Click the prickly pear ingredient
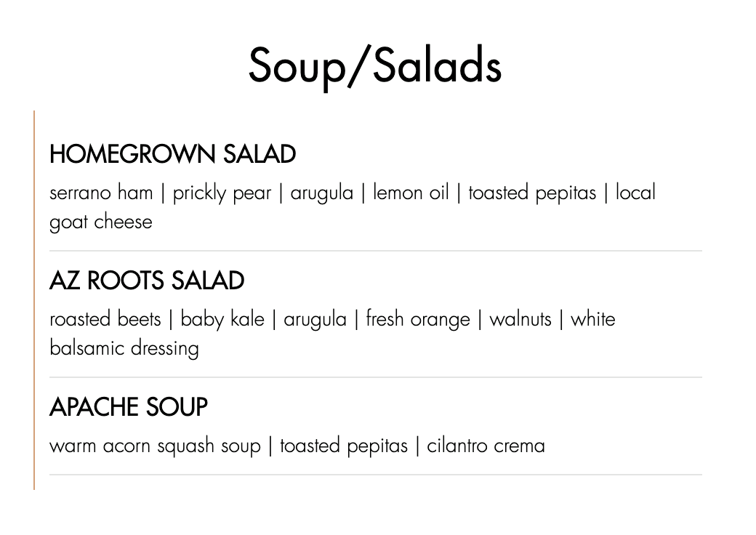Image resolution: width=756 pixels, height=535 pixels. [222, 193]
